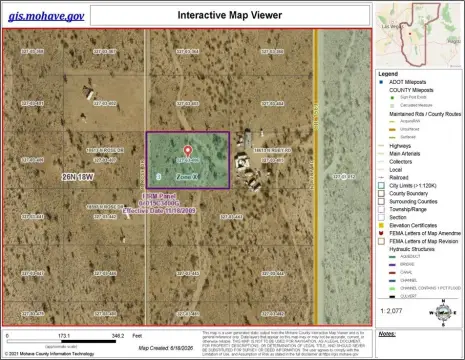Click the Effective Date 11/18/2009 label
The height and width of the screenshot is (360, 465).
click(159, 211)
